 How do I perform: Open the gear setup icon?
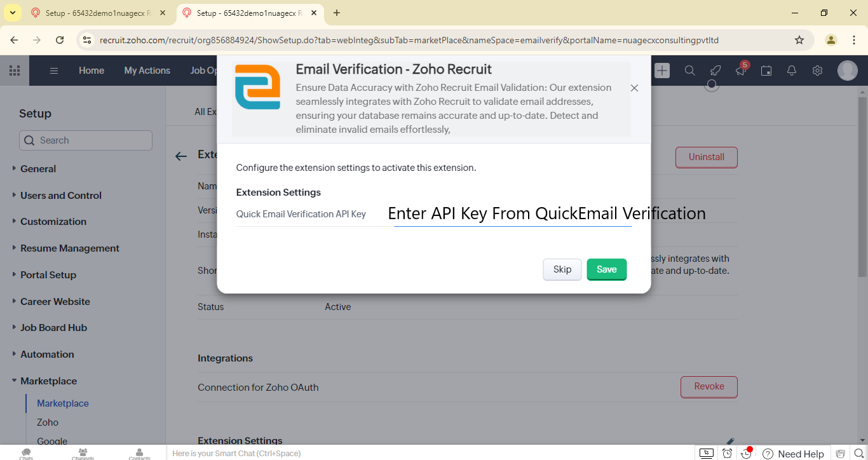pyautogui.click(x=818, y=71)
